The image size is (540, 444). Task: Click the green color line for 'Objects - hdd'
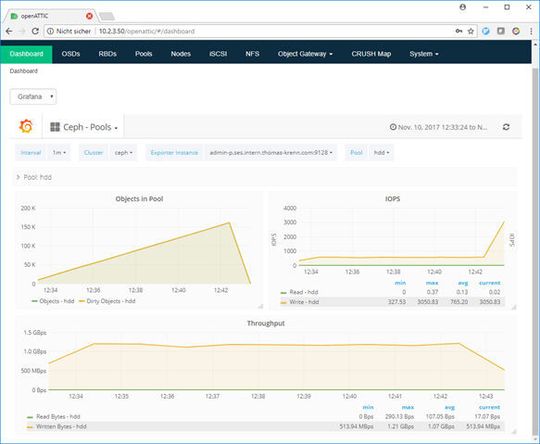point(34,301)
